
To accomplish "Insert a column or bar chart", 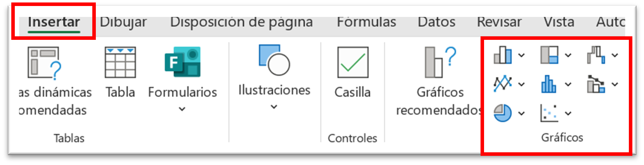I will [x=503, y=55].
